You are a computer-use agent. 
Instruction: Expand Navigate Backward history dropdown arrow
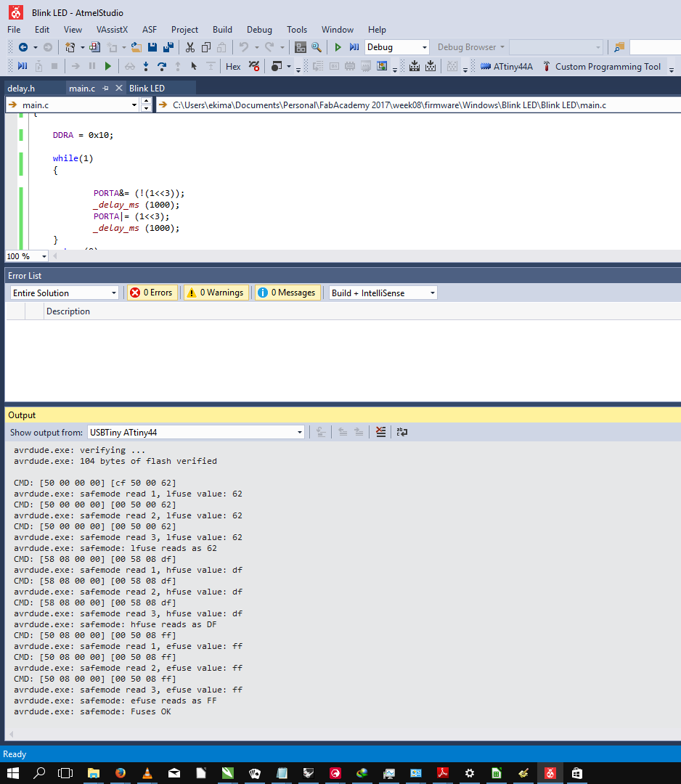tap(36, 47)
